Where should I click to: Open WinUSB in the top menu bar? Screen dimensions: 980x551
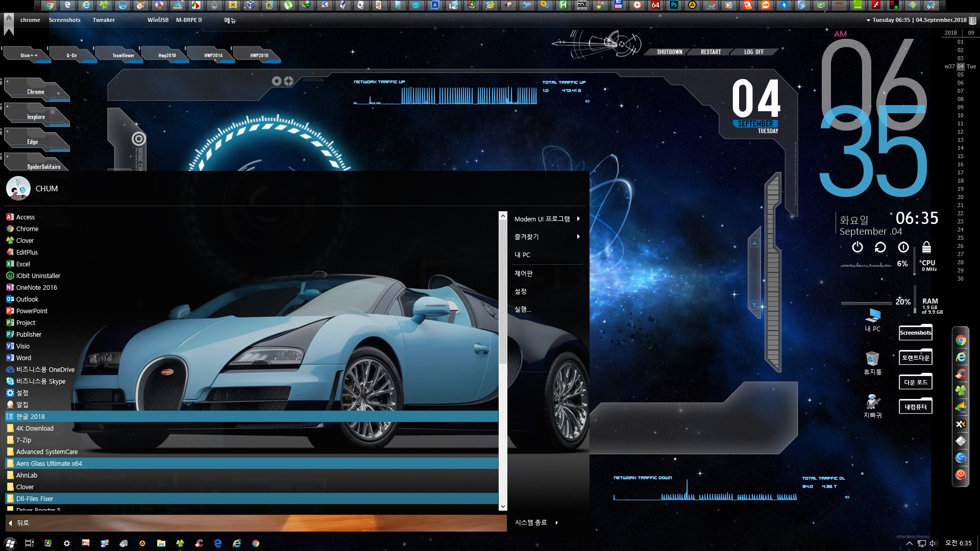(x=158, y=20)
